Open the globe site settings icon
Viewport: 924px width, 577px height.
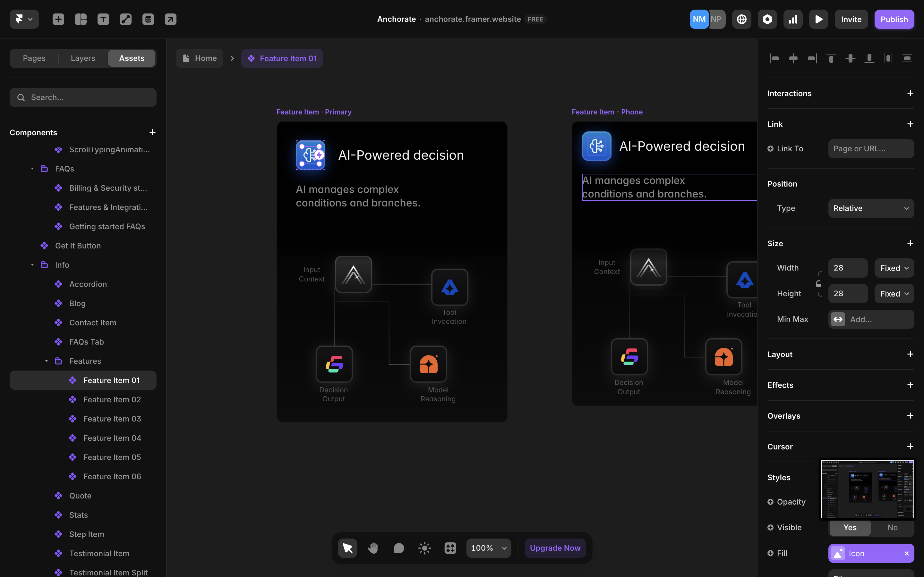pos(741,19)
